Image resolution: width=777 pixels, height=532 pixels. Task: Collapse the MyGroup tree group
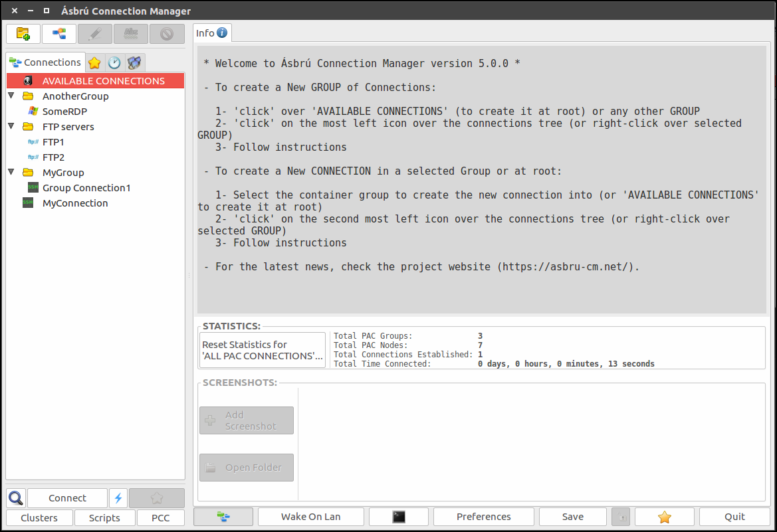11,172
